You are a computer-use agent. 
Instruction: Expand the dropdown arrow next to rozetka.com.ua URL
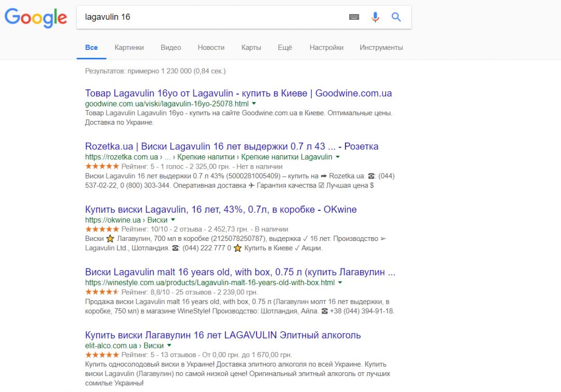tap(338, 157)
